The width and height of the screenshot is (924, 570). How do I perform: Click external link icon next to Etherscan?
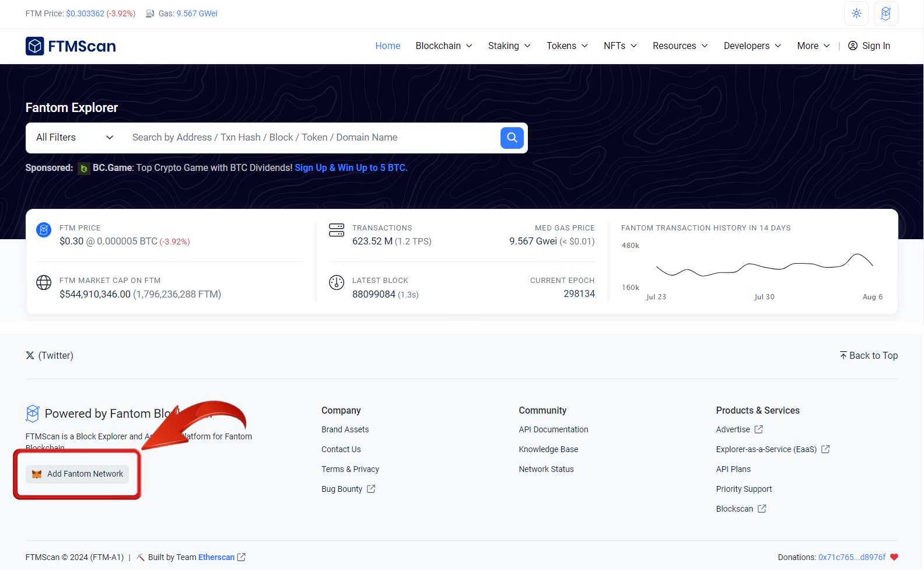pos(242,557)
